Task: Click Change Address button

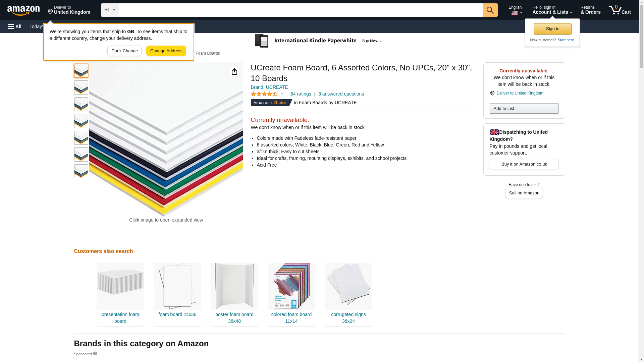Action: pos(166,51)
